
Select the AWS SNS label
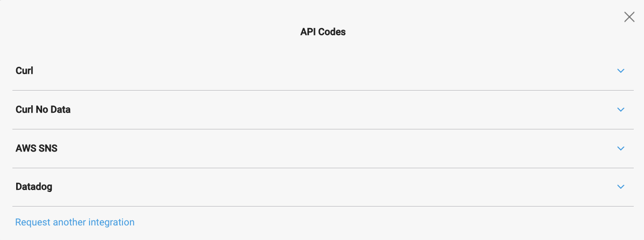tap(37, 148)
